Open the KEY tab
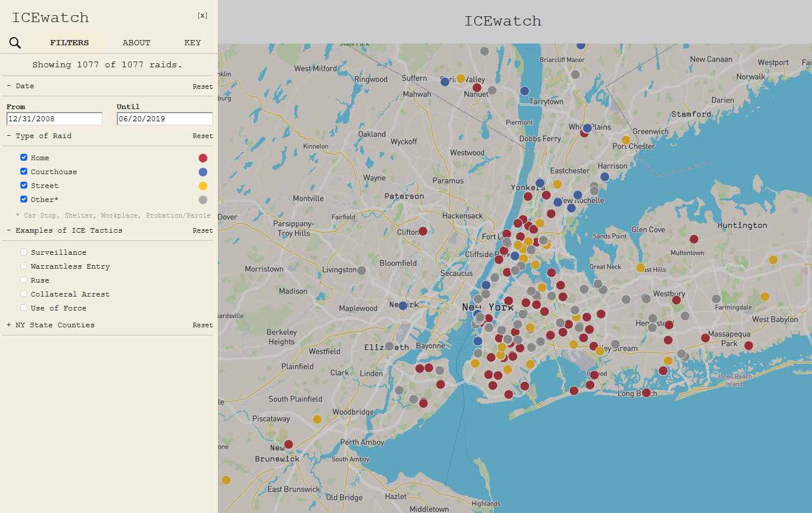Image resolution: width=812 pixels, height=513 pixels. point(192,43)
